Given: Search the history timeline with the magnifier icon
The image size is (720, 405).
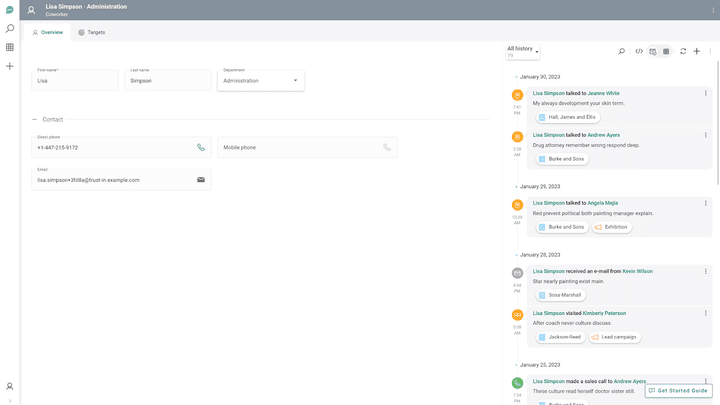Looking at the screenshot, I should 621,51.
